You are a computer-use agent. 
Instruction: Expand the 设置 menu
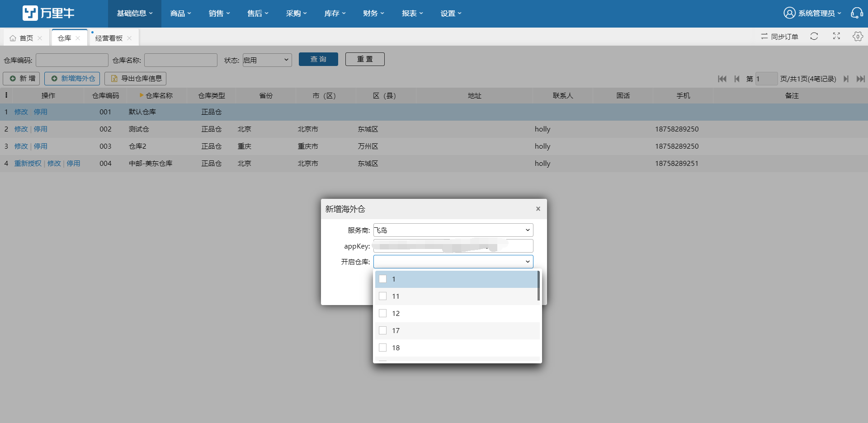451,14
